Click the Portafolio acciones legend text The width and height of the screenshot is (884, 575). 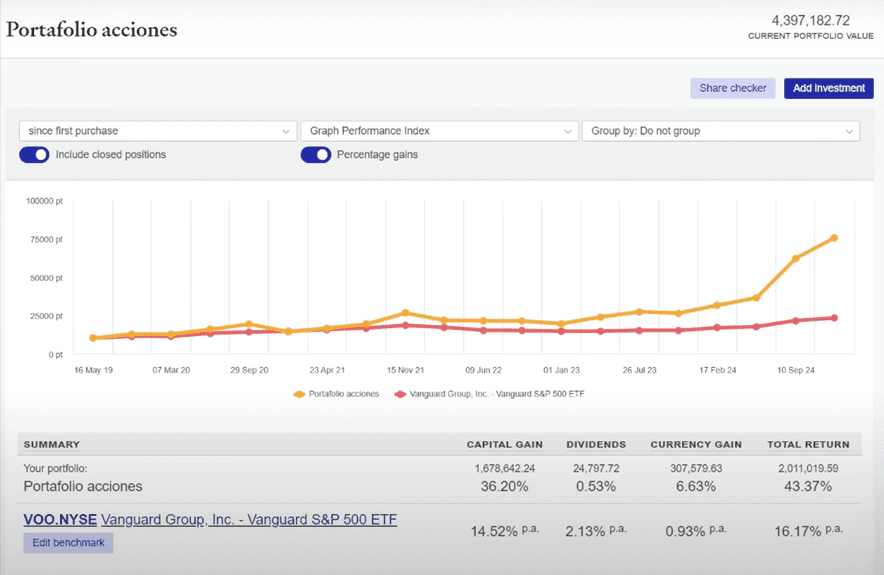(x=345, y=394)
